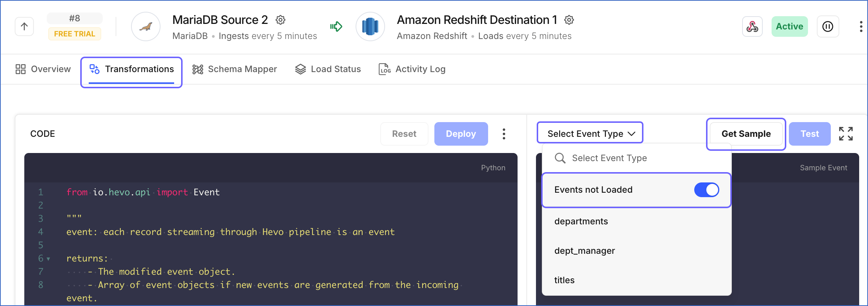Click the Get Sample button

[x=746, y=134]
